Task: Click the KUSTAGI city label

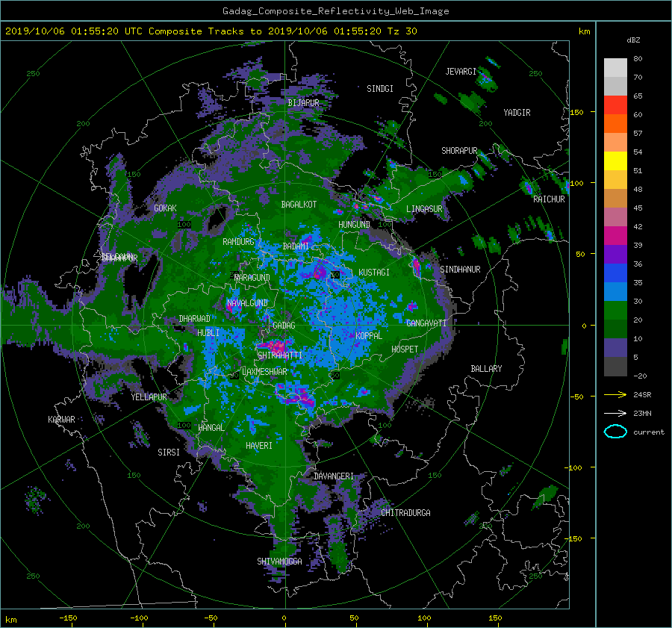Action: point(374,273)
